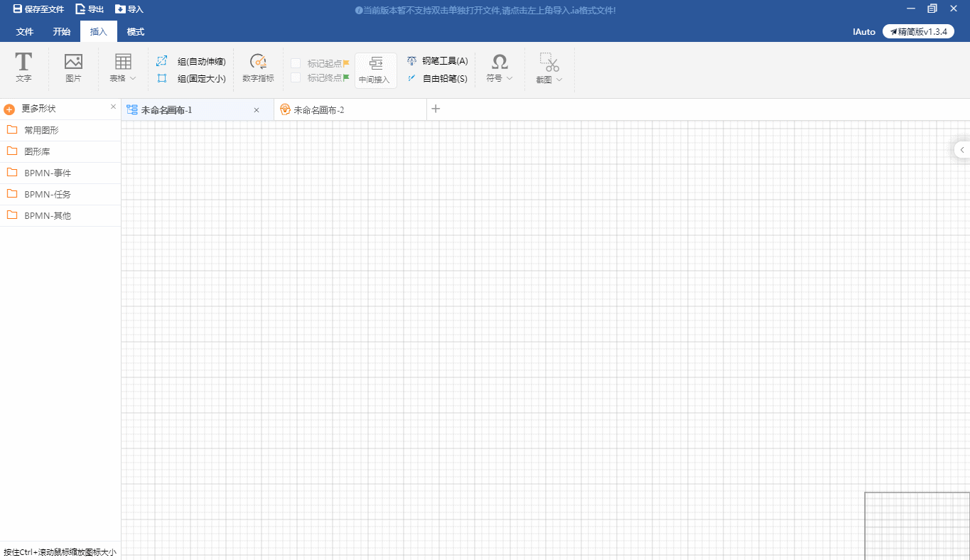The image size is (970, 560).
Task: Select the Pen tool (钢笔工具)
Action: [x=437, y=61]
